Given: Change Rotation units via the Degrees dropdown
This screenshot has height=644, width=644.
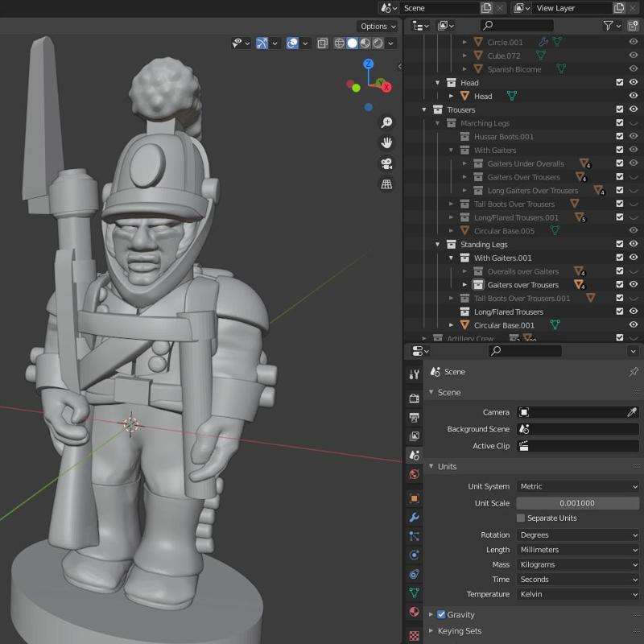Looking at the screenshot, I should pyautogui.click(x=578, y=535).
